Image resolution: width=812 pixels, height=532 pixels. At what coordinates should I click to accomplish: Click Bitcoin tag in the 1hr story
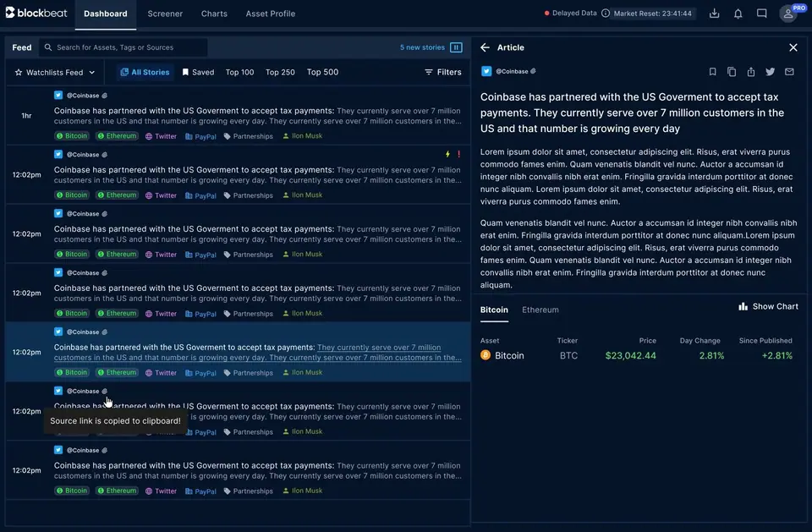(71, 135)
